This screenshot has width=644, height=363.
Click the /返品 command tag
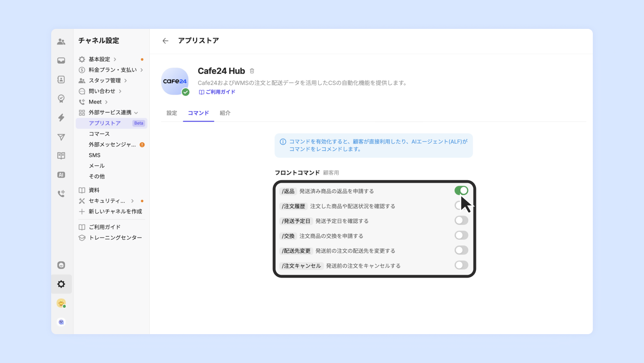[288, 191]
